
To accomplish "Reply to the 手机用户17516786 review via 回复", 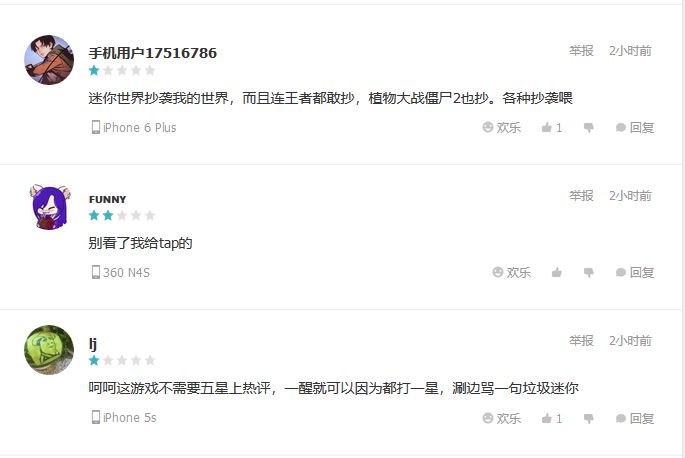I will (x=635, y=128).
